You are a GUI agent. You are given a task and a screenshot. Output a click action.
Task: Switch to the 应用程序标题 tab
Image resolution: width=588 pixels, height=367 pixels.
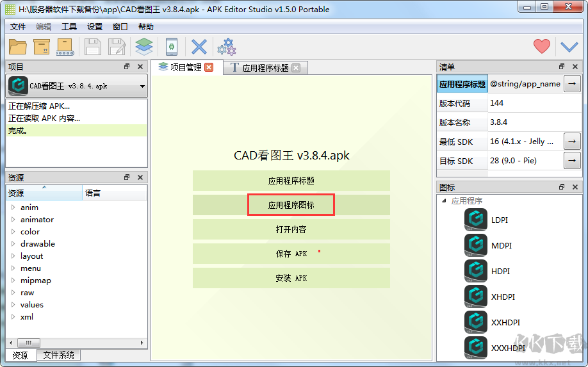pos(266,68)
